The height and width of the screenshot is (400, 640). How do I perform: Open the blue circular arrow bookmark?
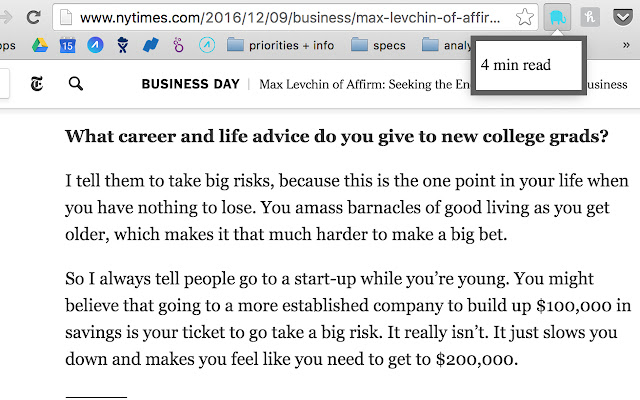(x=95, y=45)
